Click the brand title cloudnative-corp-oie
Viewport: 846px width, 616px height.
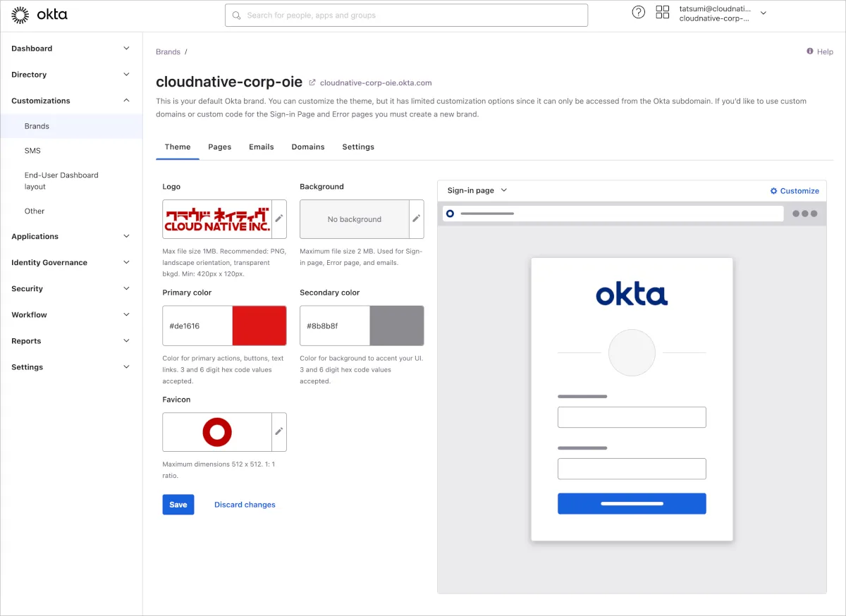229,82
